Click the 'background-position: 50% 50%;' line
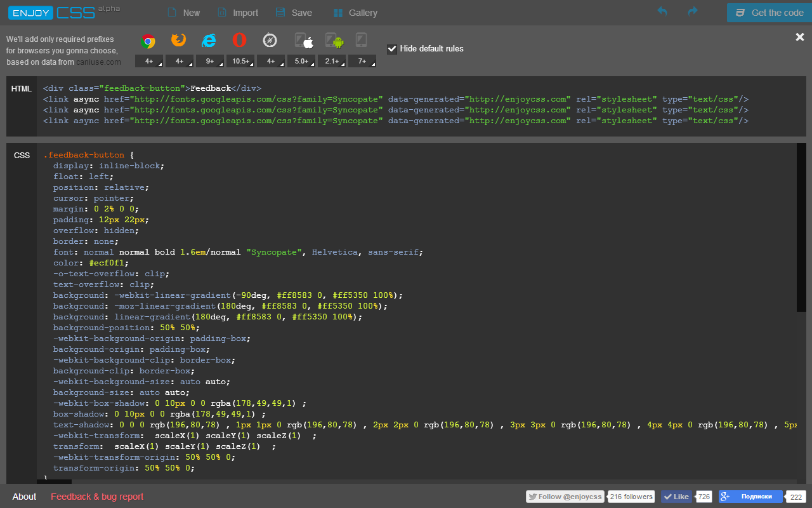The height and width of the screenshot is (508, 812). (x=127, y=328)
